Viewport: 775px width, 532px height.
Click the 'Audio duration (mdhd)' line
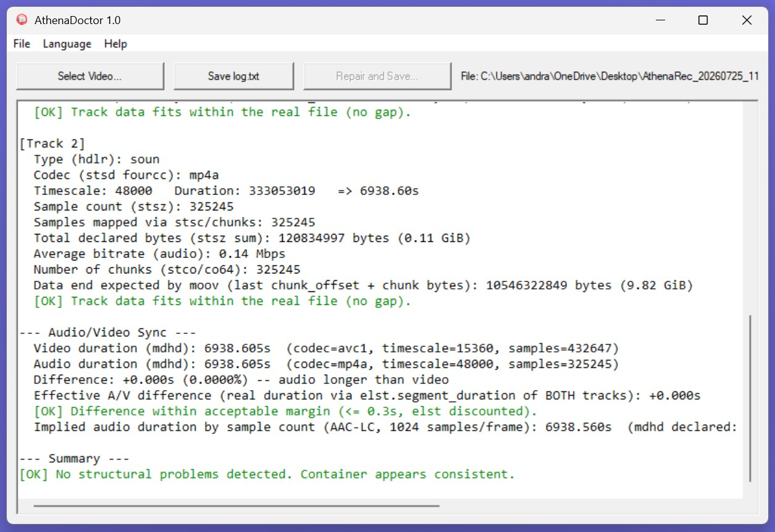click(x=326, y=364)
